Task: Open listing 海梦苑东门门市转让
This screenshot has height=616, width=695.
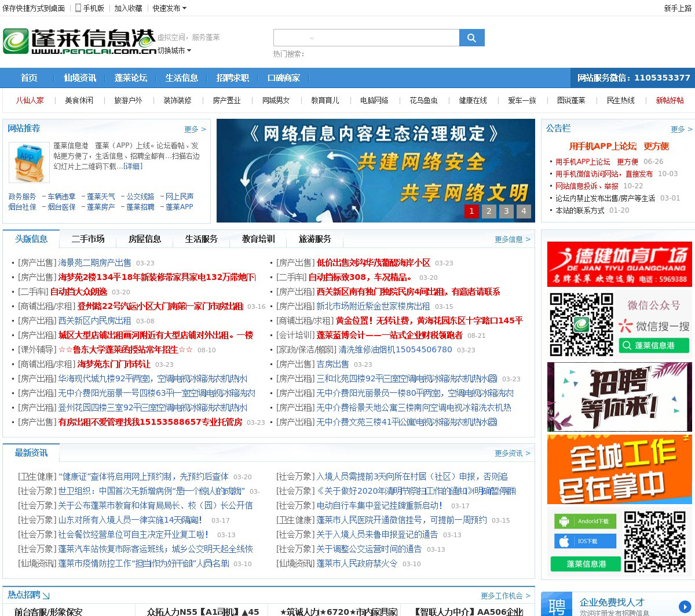Action: 114,364
